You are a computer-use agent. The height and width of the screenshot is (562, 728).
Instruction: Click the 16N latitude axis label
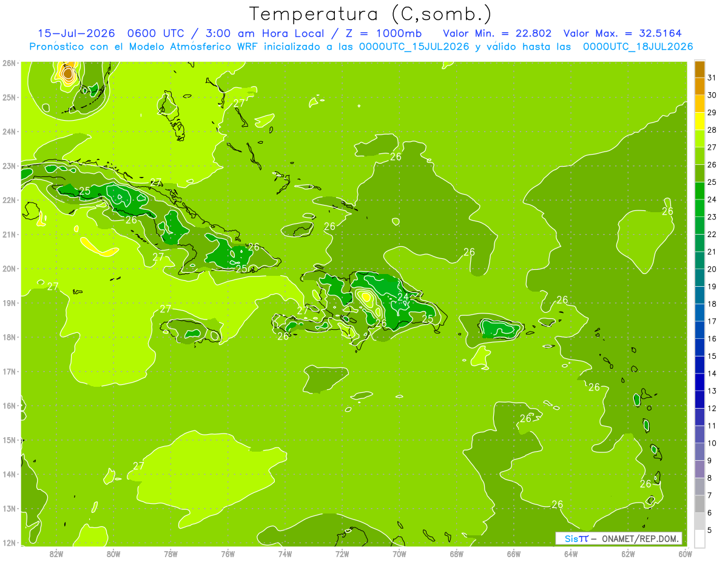click(9, 406)
